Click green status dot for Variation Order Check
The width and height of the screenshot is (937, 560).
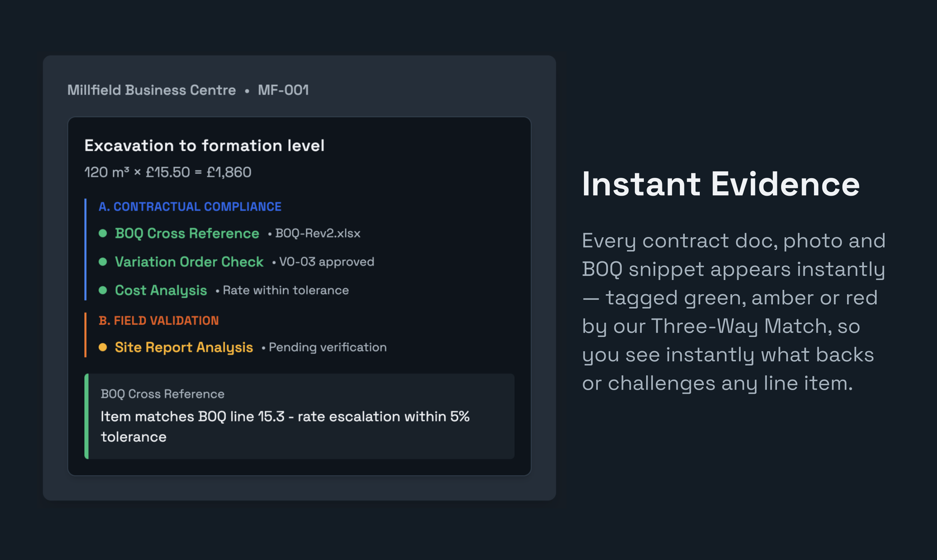click(x=102, y=262)
